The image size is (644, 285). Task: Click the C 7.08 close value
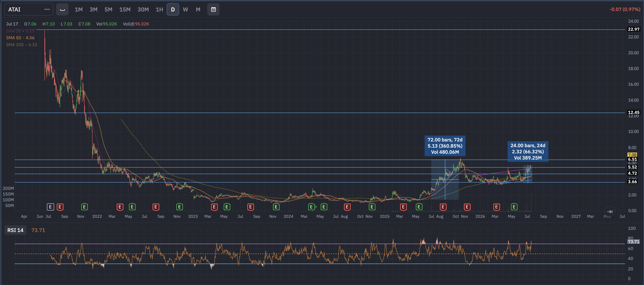(84, 24)
